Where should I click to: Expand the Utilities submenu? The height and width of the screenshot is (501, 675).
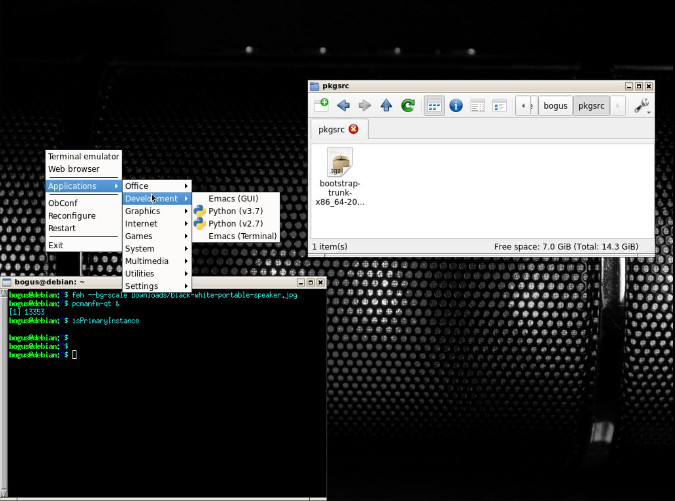(157, 273)
